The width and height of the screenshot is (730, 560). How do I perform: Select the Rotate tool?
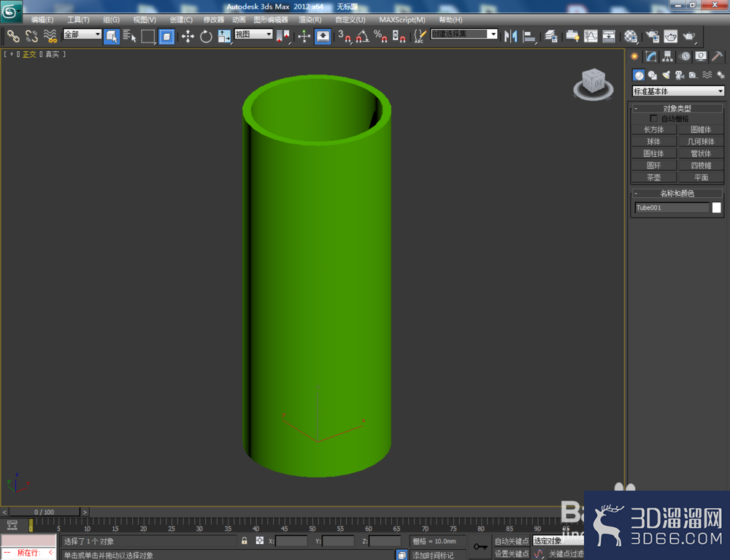click(x=206, y=36)
